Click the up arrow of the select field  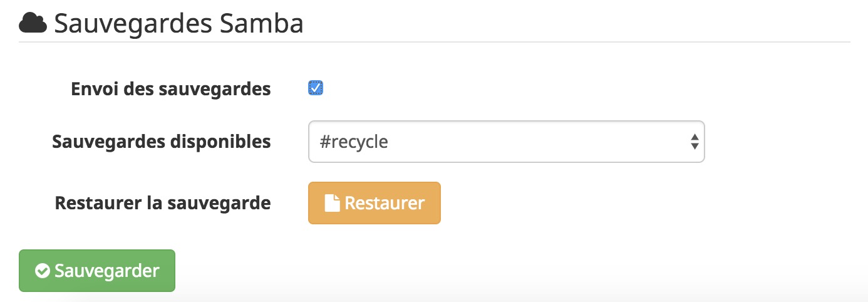(x=695, y=137)
